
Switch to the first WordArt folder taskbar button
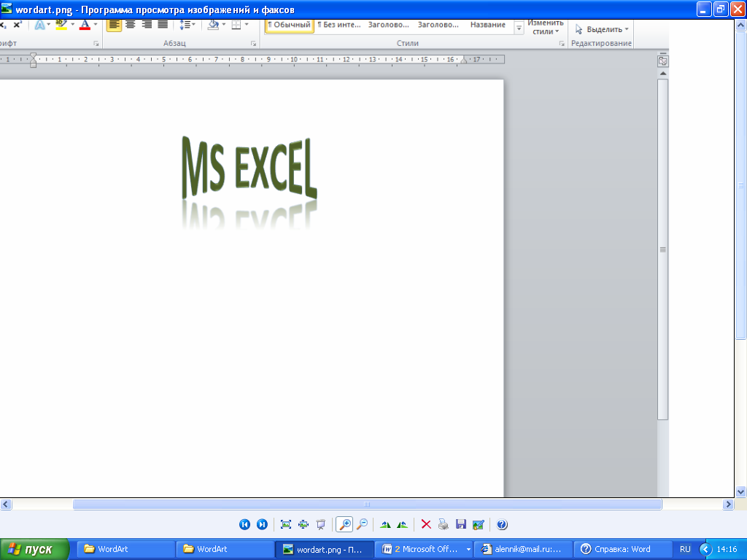point(125,550)
